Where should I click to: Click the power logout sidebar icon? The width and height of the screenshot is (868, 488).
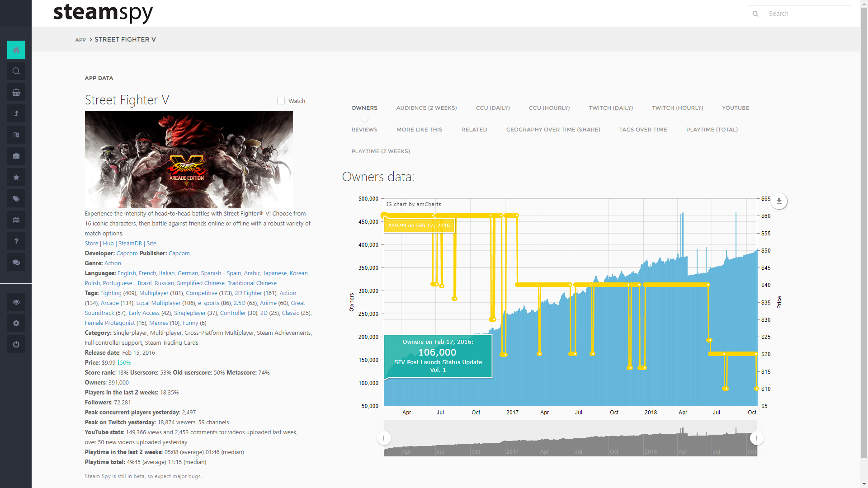pyautogui.click(x=16, y=344)
